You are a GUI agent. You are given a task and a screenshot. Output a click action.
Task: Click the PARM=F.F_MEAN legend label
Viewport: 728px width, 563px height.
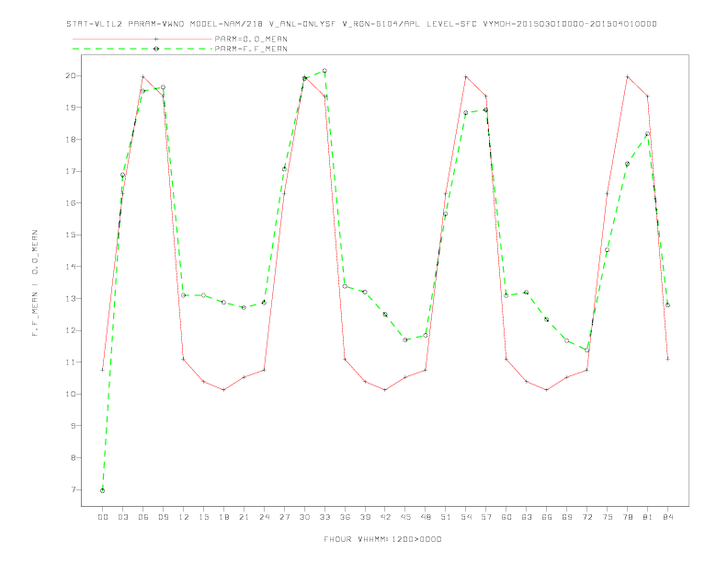pyautogui.click(x=251, y=49)
